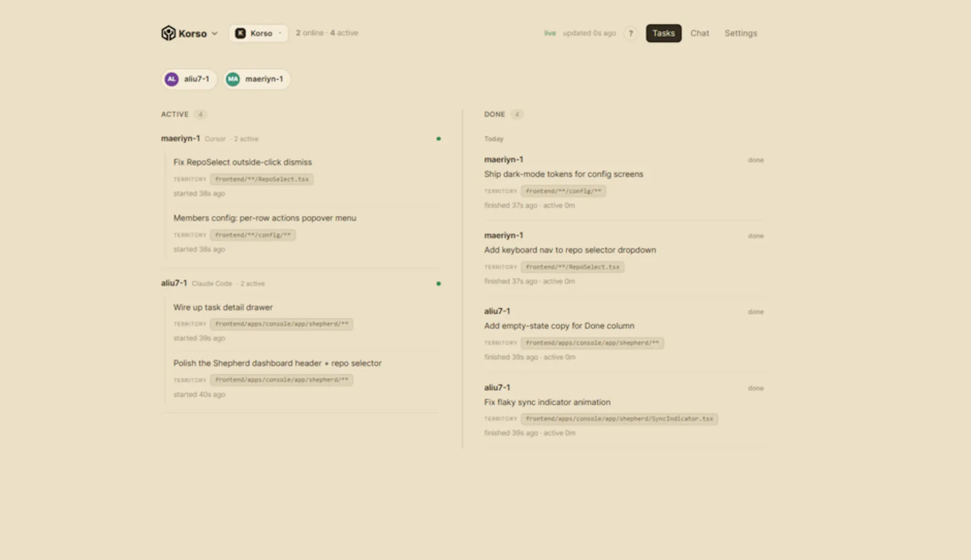The image size is (971, 560).
Task: Click started 40s ago under Polish the Shepherd
Action: (x=199, y=394)
